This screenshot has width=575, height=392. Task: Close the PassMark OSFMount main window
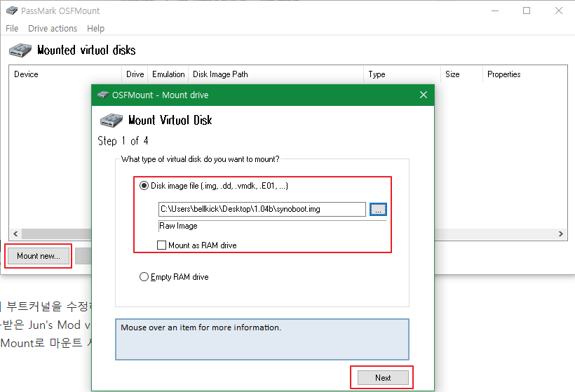(558, 11)
